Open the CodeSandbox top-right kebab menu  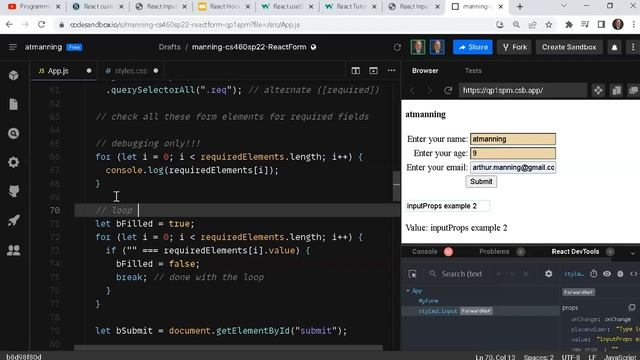[633, 47]
